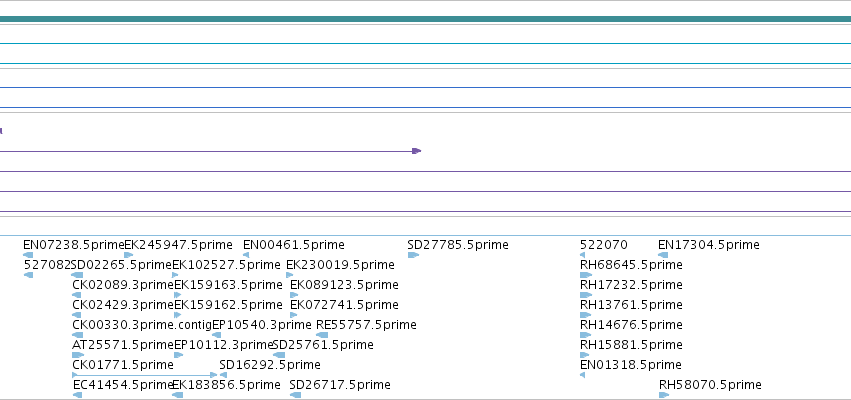Click the CK01771.5prime long spliced feature line
Image resolution: width=851 pixels, height=400 pixels.
[144, 375]
